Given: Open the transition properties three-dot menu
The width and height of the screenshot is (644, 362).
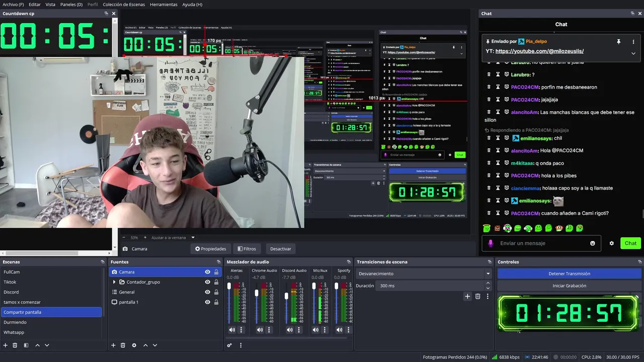Looking at the screenshot, I should pos(487,297).
